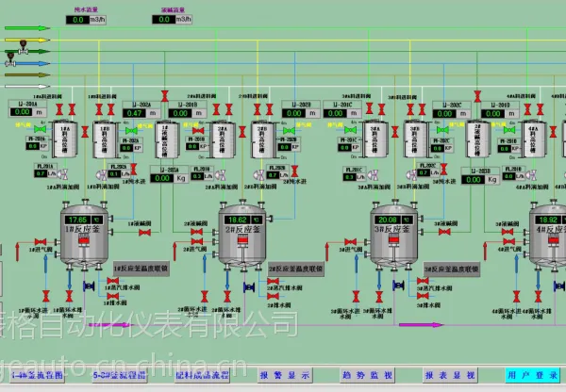
Task: Toggle the 2#液碱阀 valve
Action: 196,232
